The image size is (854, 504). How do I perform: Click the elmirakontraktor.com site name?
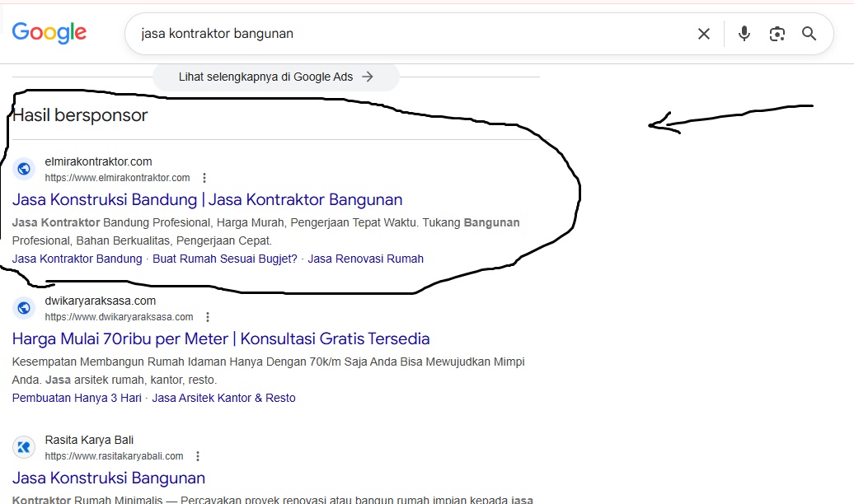point(99,161)
